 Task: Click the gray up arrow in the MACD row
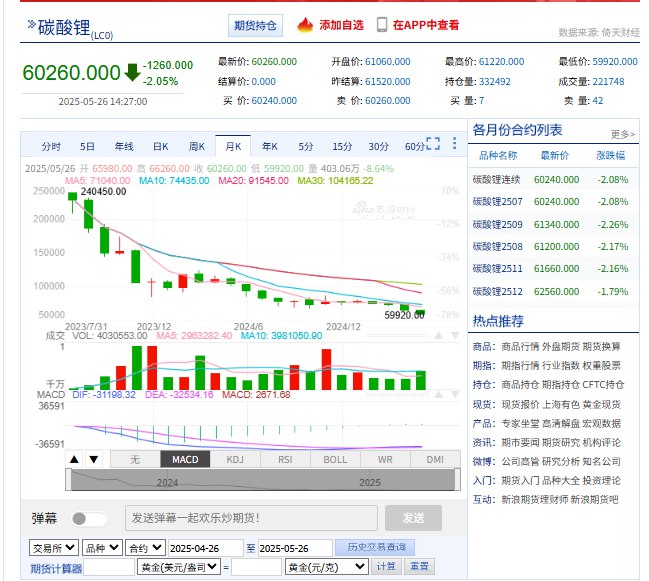point(439,394)
